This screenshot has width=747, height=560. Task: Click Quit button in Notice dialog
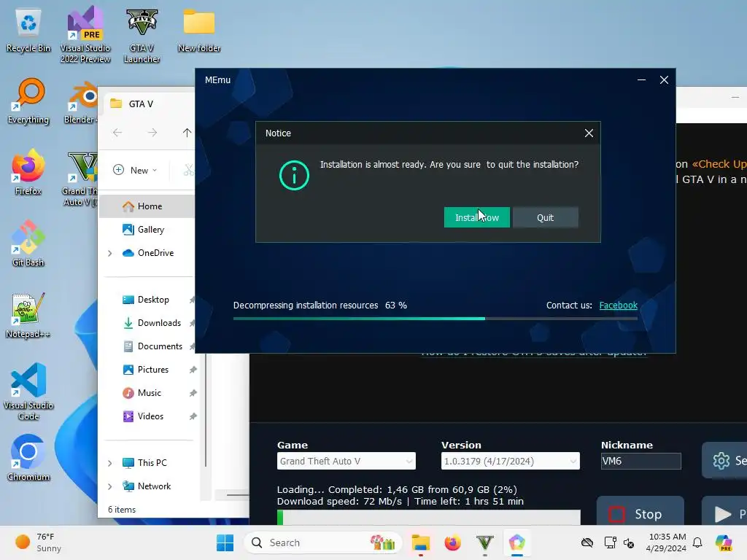coord(546,217)
